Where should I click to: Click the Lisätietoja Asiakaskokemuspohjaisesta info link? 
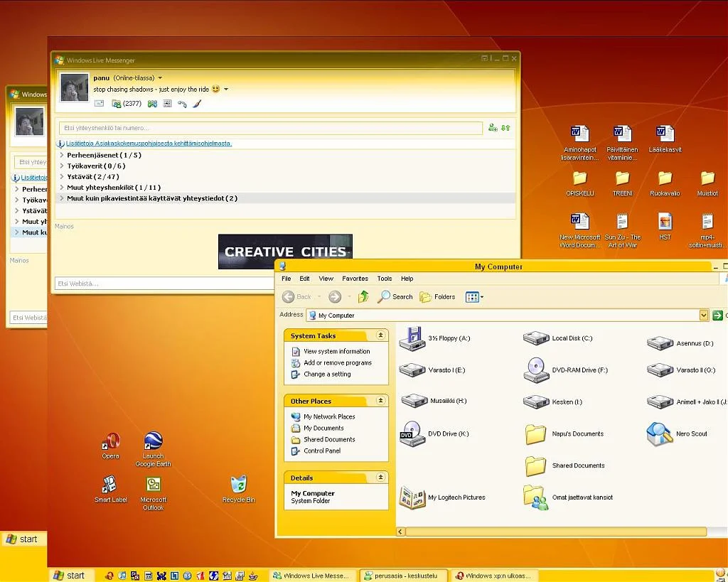[149, 144]
